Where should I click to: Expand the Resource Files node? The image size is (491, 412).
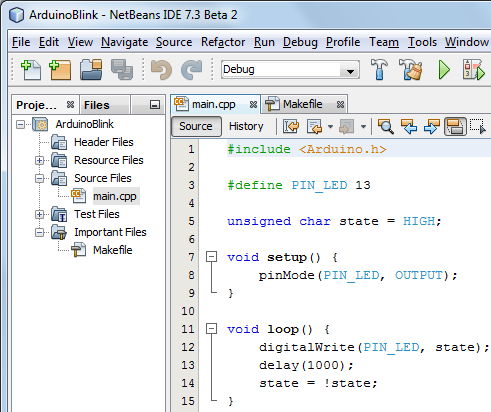coord(39,160)
